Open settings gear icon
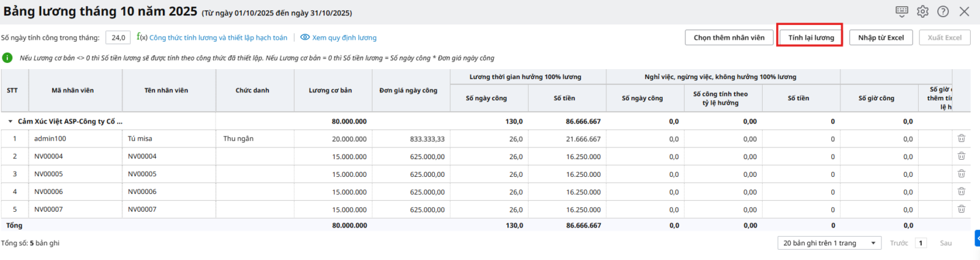980x260 pixels. pyautogui.click(x=922, y=11)
